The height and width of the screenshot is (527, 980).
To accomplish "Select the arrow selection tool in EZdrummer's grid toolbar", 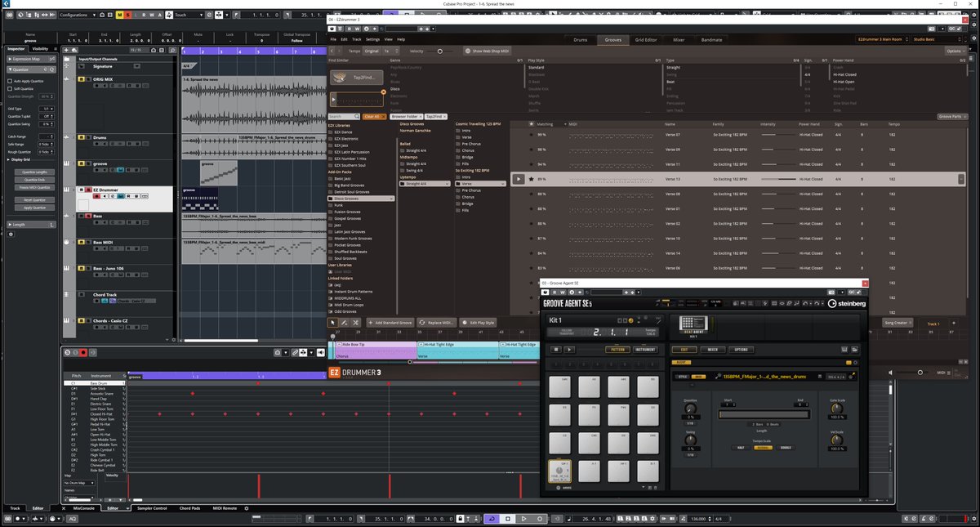I will click(x=333, y=323).
